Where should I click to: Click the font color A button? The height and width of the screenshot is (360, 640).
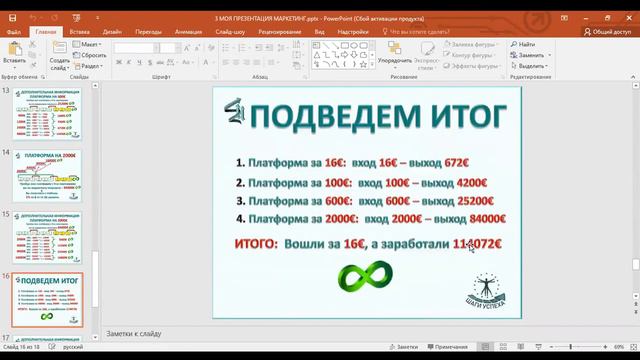tap(206, 62)
